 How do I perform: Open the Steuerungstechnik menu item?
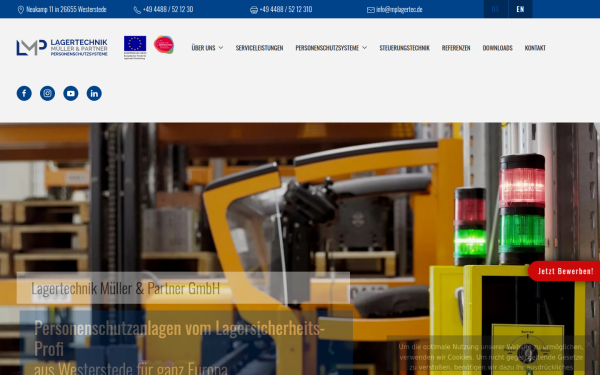point(404,48)
